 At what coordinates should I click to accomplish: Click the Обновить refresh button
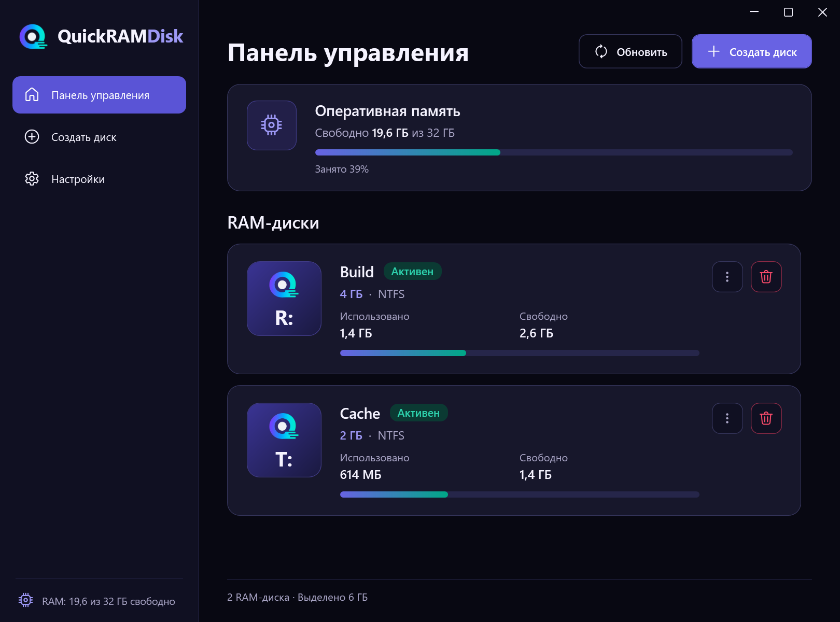(x=630, y=51)
